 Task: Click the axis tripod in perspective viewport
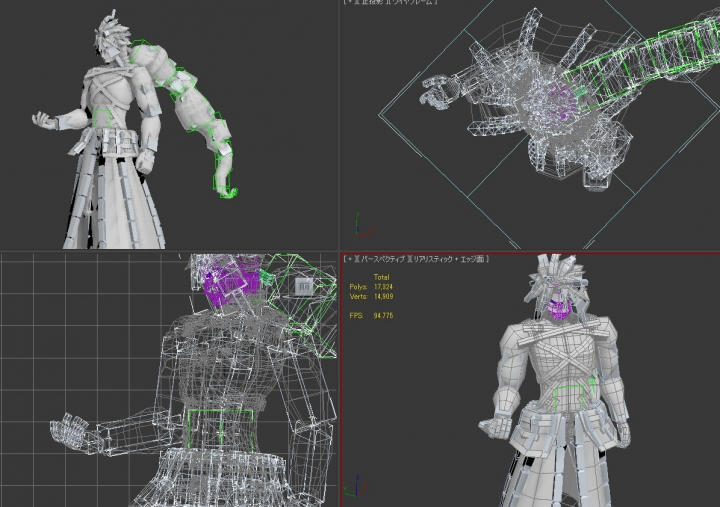353,486
